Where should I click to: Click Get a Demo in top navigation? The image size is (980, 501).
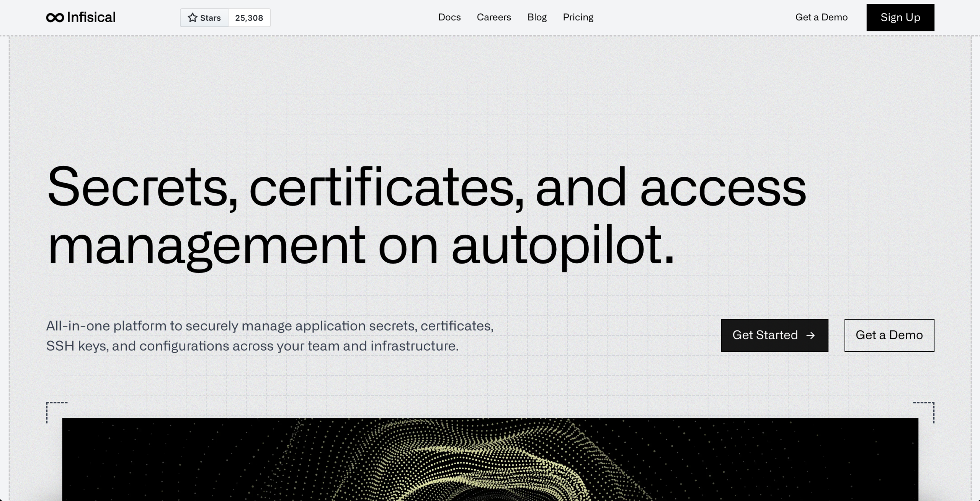[821, 17]
